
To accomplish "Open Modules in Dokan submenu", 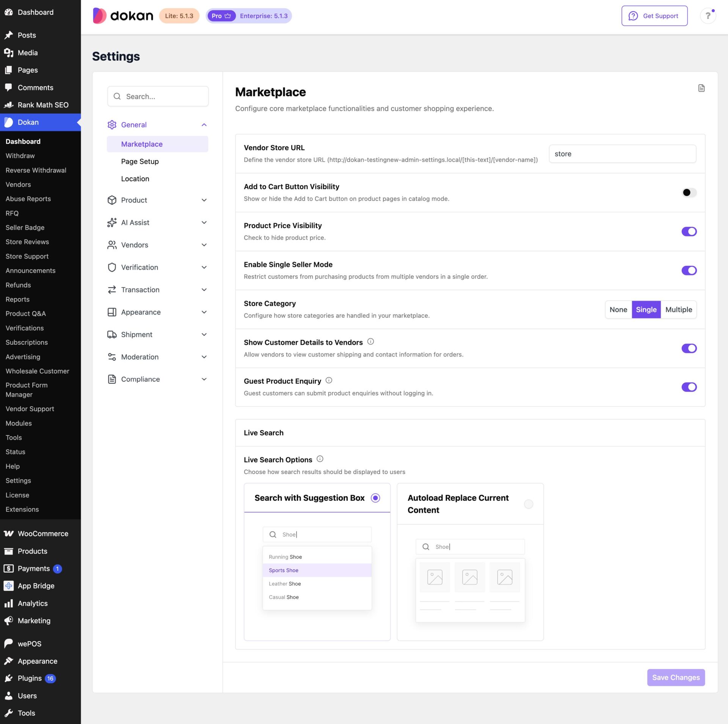I will (19, 423).
